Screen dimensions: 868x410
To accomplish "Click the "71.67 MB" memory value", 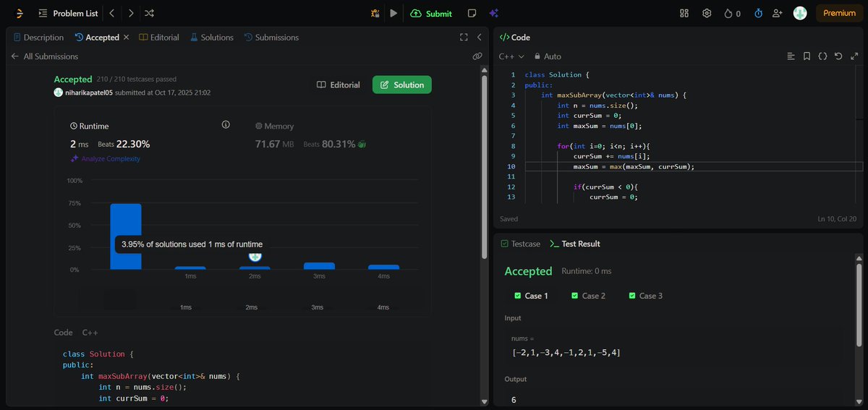I will [x=274, y=144].
